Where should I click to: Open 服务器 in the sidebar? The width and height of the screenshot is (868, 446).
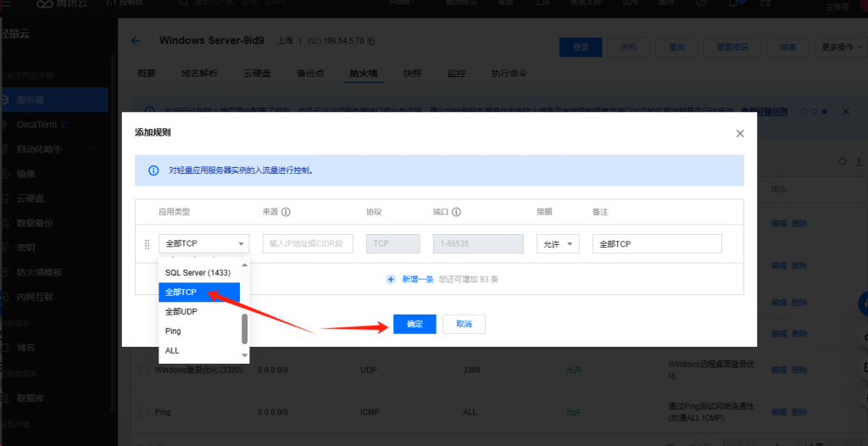click(x=54, y=100)
